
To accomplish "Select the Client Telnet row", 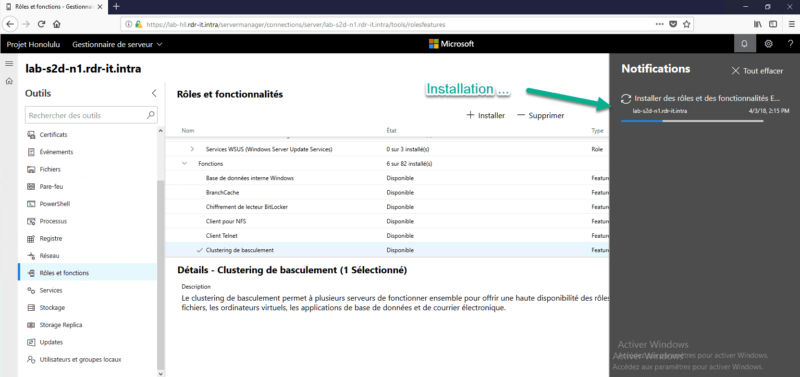I will click(x=388, y=236).
